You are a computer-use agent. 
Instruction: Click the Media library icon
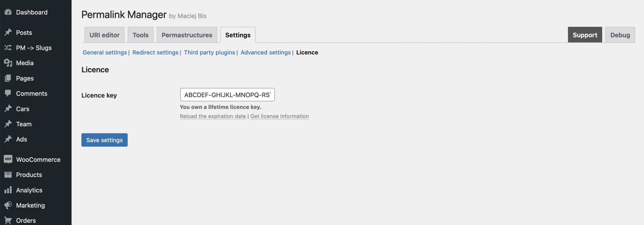click(x=8, y=63)
